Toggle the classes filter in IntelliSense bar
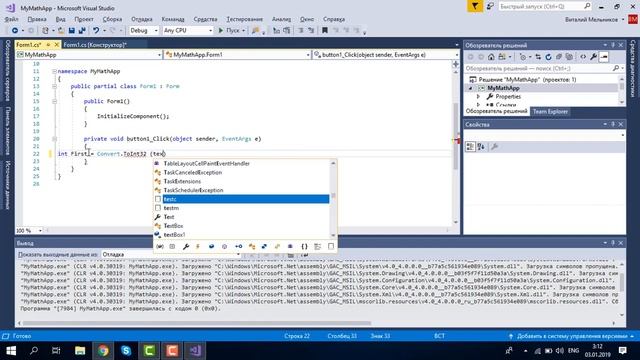Image resolution: width=640 pixels, height=360 pixels. [x=252, y=247]
